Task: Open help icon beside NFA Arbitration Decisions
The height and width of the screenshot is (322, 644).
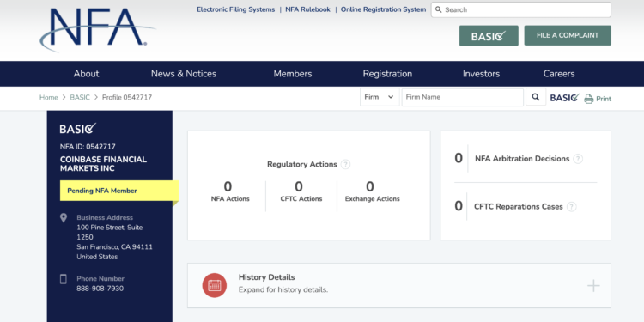Action: (578, 159)
